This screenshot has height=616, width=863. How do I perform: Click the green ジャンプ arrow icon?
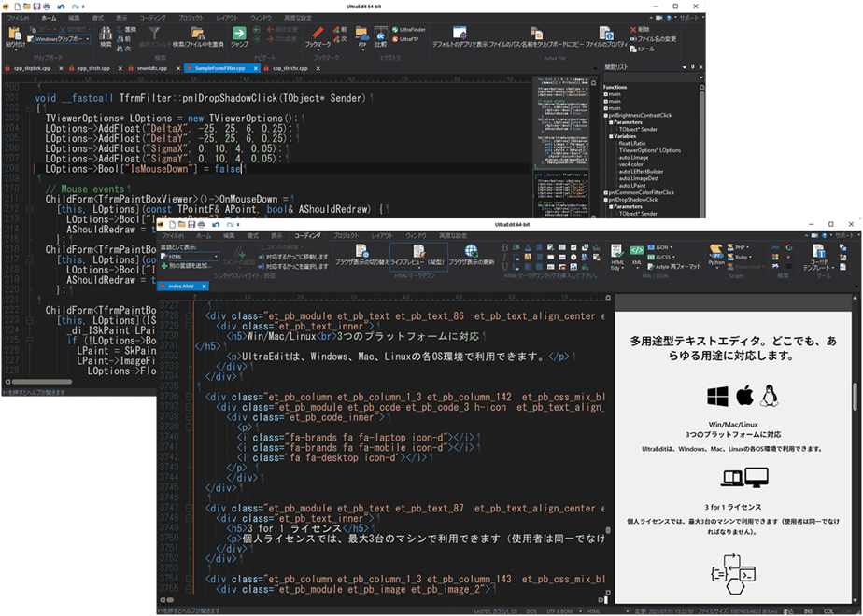[x=239, y=33]
